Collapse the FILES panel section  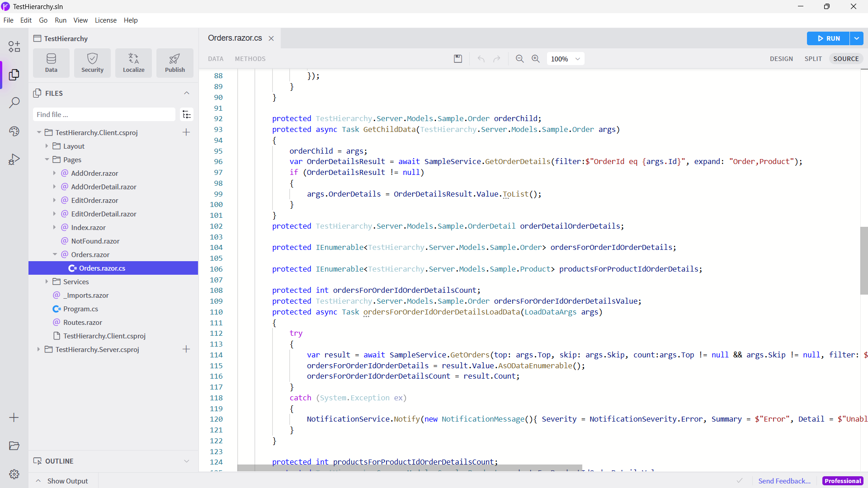coord(186,93)
